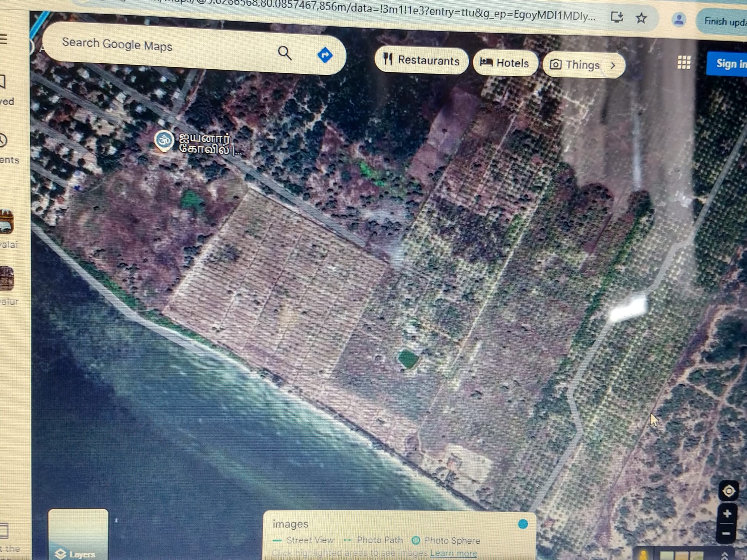Open the Google apps grid

click(684, 63)
